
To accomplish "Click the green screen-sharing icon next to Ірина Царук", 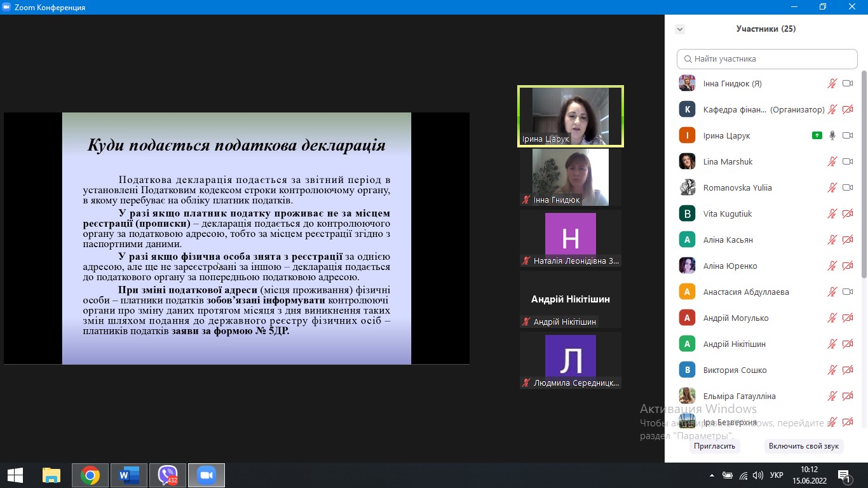I will click(817, 135).
